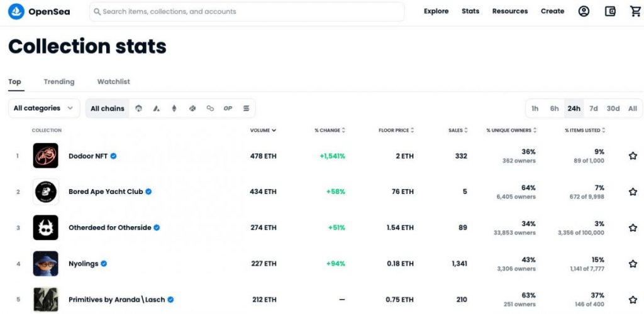
Task: Open the Stats menu
Action: click(x=470, y=11)
